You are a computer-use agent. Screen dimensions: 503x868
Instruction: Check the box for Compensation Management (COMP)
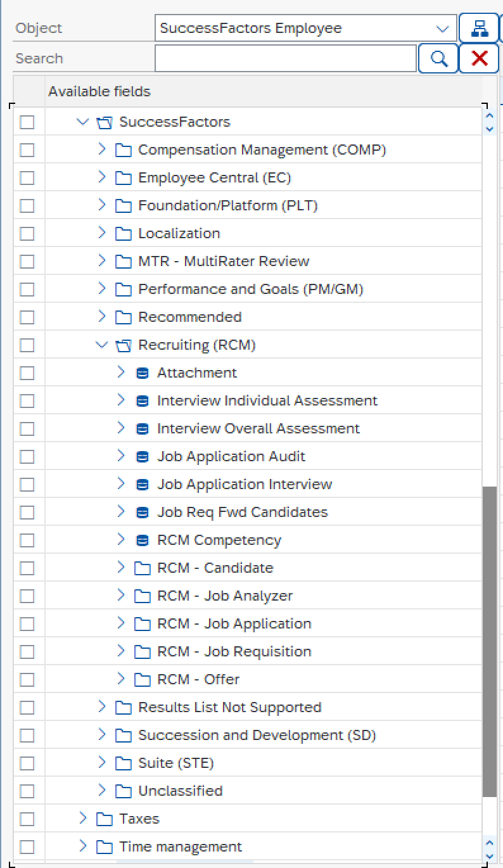point(27,150)
